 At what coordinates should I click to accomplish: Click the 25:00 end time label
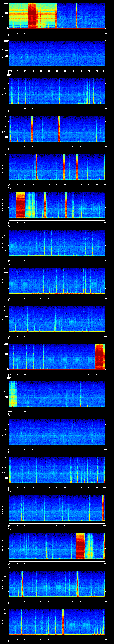pos(105,109)
